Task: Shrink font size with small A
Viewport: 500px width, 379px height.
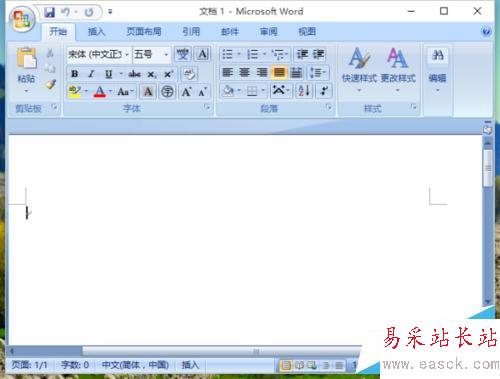Action: coord(203,92)
